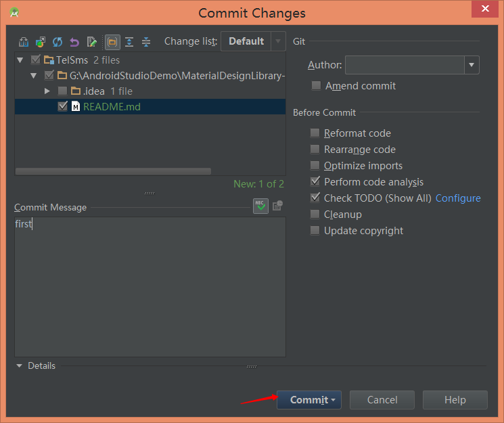504x423 pixels.
Task: Select the G:\AndroidStudioDemo\MaterialDesignLibrary path row
Action: coord(150,76)
